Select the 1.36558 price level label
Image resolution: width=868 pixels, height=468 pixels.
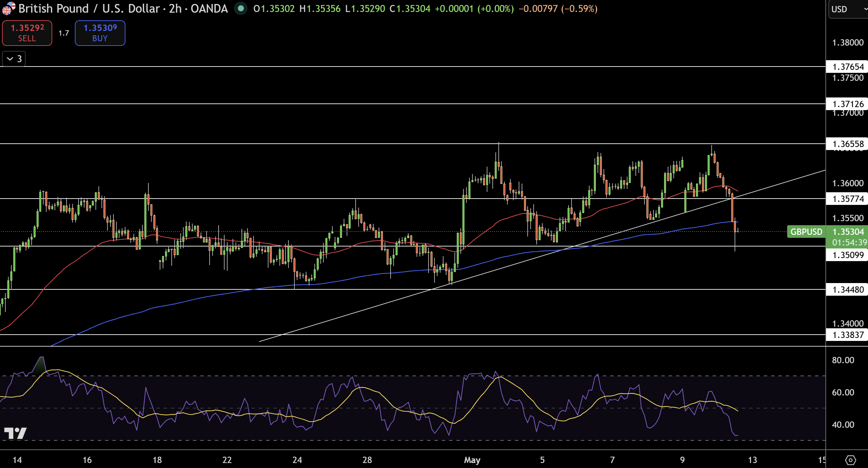point(847,144)
